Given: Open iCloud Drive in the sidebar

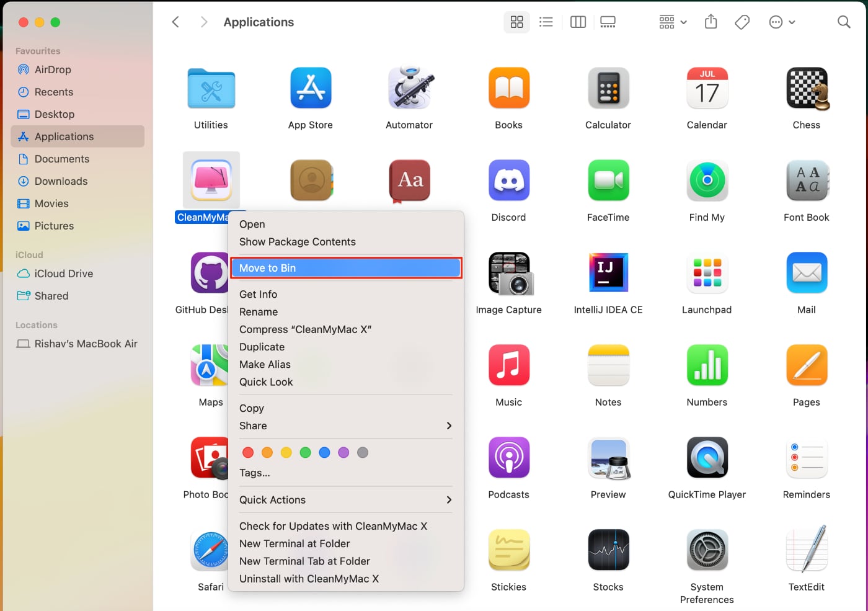Looking at the screenshot, I should [x=77, y=274].
